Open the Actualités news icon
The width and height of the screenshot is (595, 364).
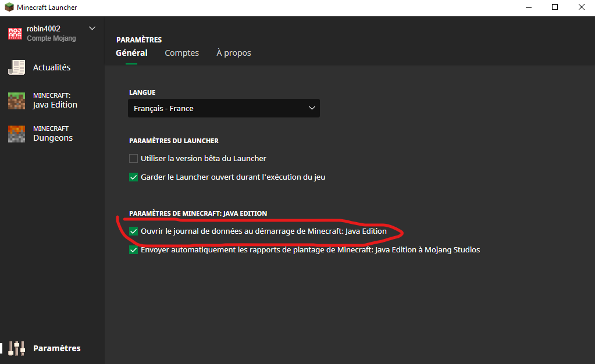tap(17, 67)
